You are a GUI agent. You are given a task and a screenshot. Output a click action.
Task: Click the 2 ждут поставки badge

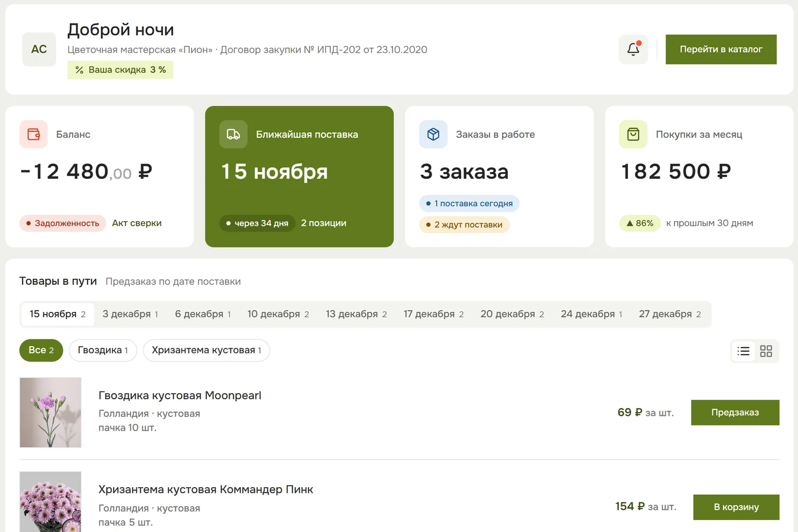coord(464,224)
